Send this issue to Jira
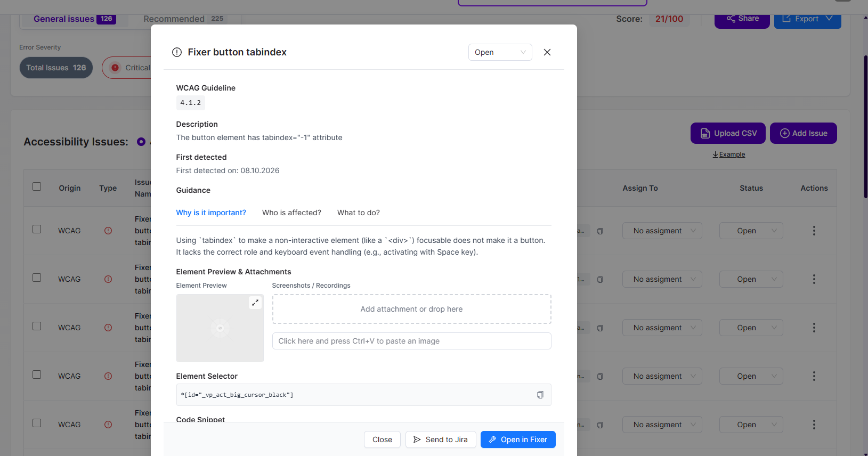The height and width of the screenshot is (456, 868). [x=441, y=439]
